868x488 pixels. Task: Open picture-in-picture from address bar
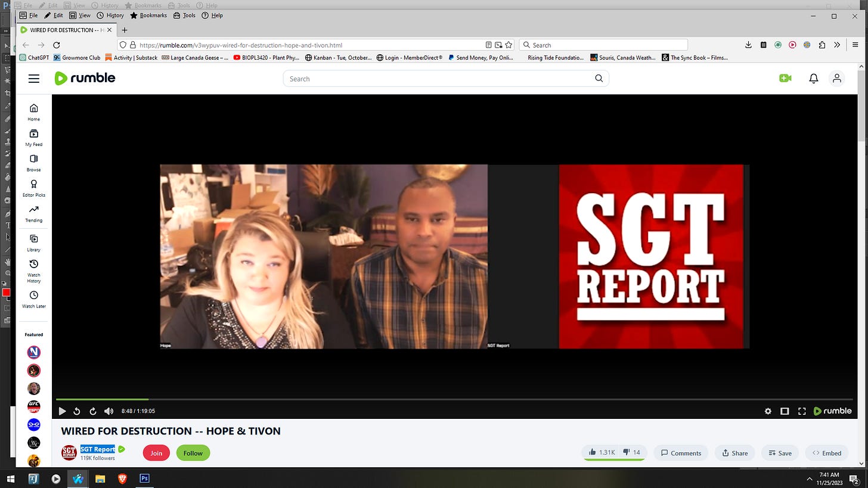[x=498, y=45]
